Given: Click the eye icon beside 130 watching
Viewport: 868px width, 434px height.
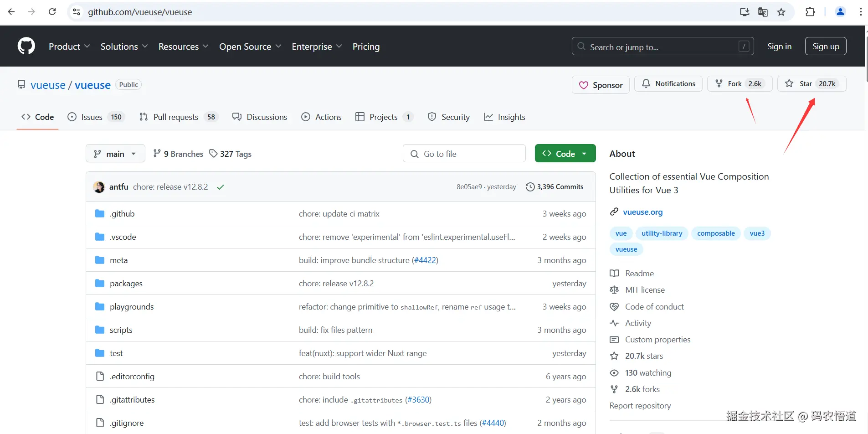Looking at the screenshot, I should (x=614, y=373).
